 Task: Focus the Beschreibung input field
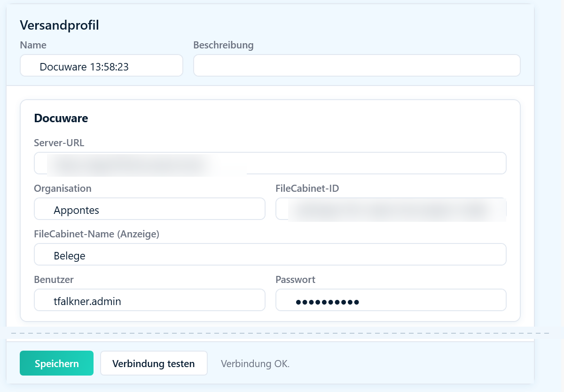click(x=357, y=65)
